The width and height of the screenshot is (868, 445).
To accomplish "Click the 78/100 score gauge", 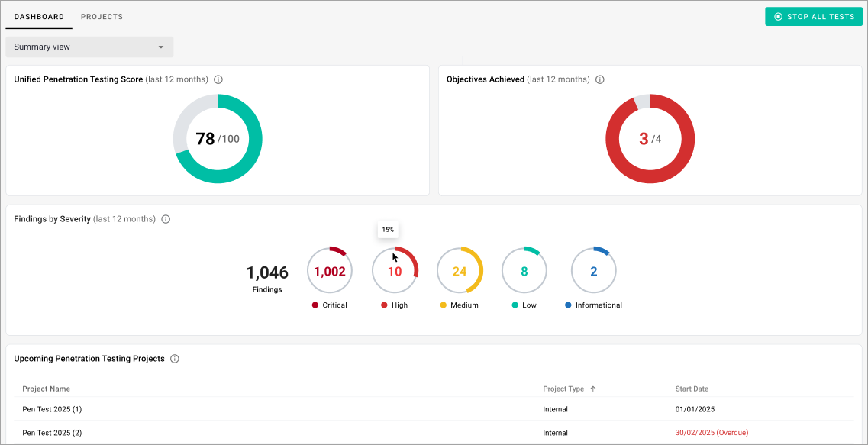I will point(218,138).
